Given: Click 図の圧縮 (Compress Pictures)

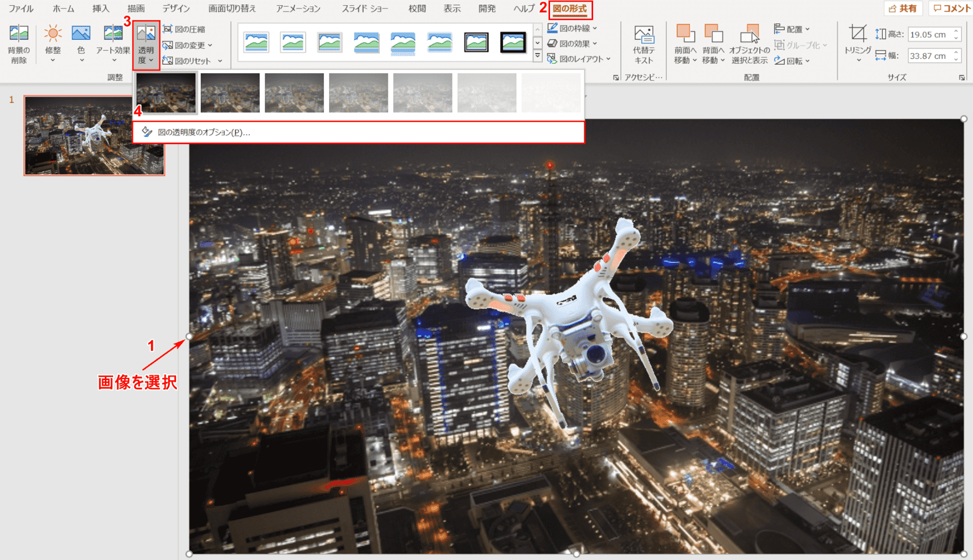Looking at the screenshot, I should point(184,30).
